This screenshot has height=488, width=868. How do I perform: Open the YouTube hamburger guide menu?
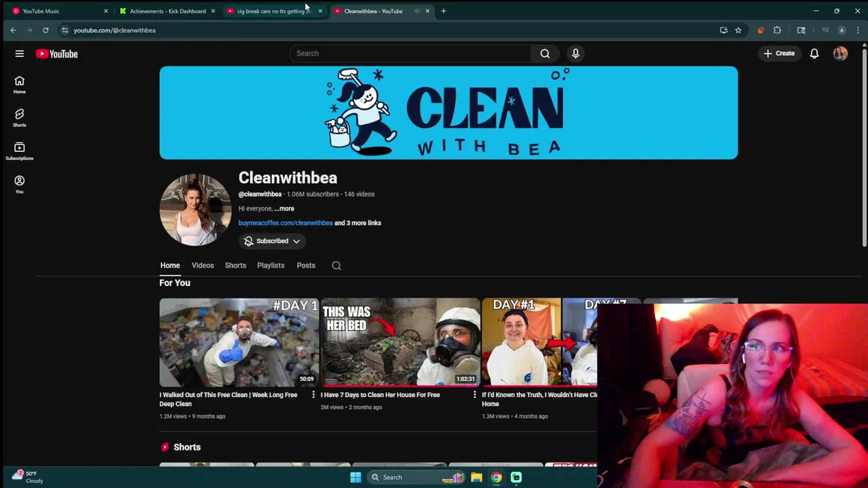point(20,54)
